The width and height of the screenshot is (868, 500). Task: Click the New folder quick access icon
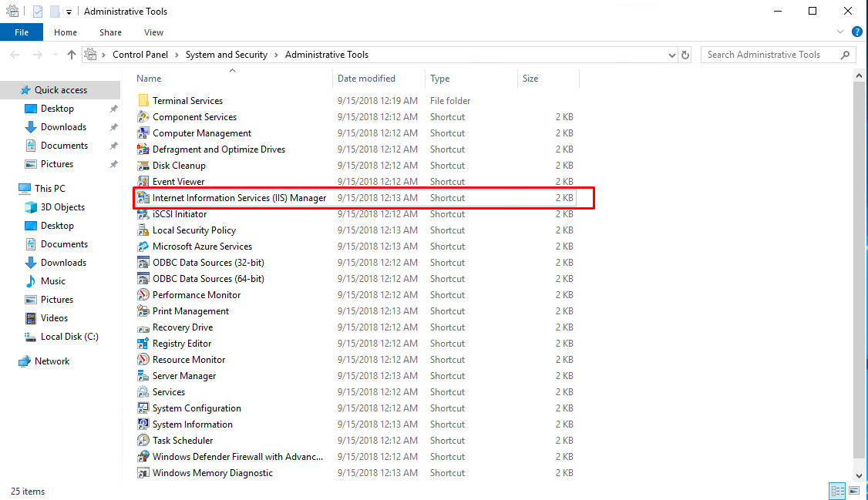[54, 12]
